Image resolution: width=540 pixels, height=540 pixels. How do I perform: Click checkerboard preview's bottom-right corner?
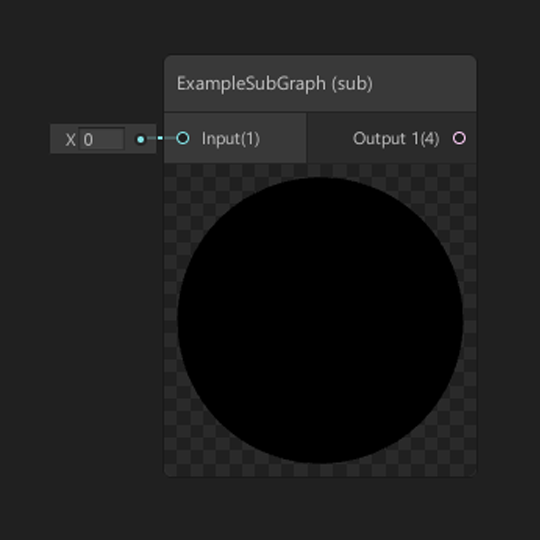pyautogui.click(x=470, y=470)
